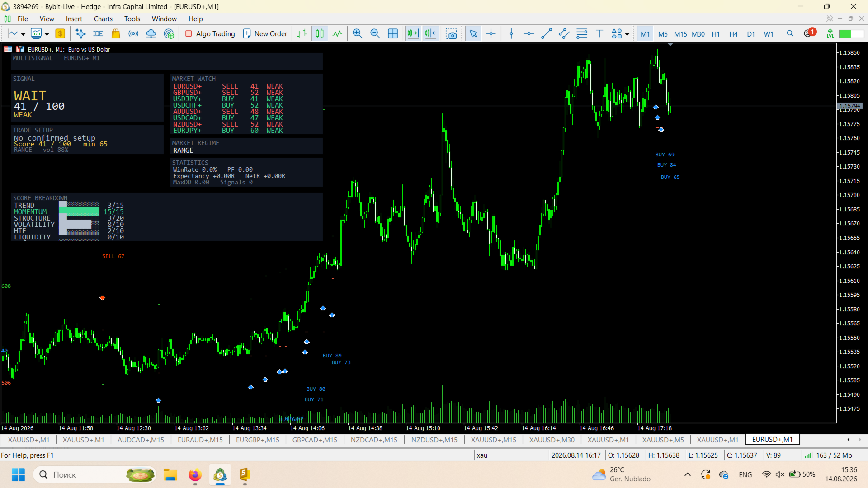Image resolution: width=868 pixels, height=488 pixels.
Task: Draw a trendline on the chart
Action: [547, 33]
